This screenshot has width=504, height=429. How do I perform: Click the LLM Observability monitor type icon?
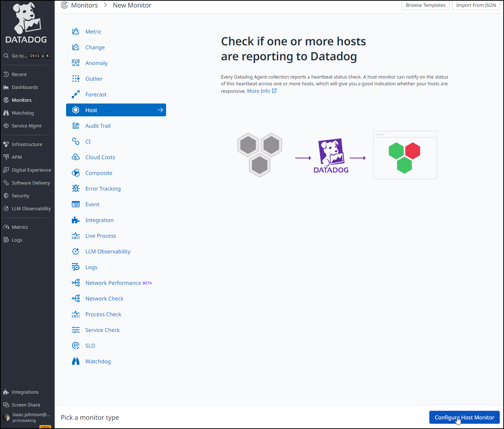(x=76, y=251)
